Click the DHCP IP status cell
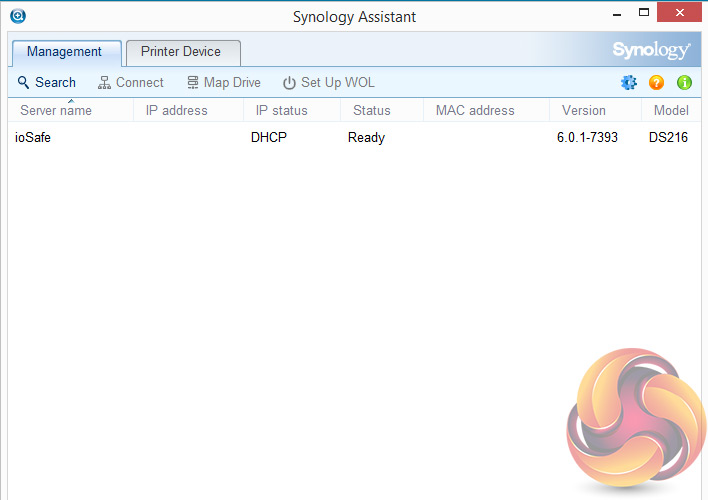Viewport: 708px width, 500px height. pos(269,137)
